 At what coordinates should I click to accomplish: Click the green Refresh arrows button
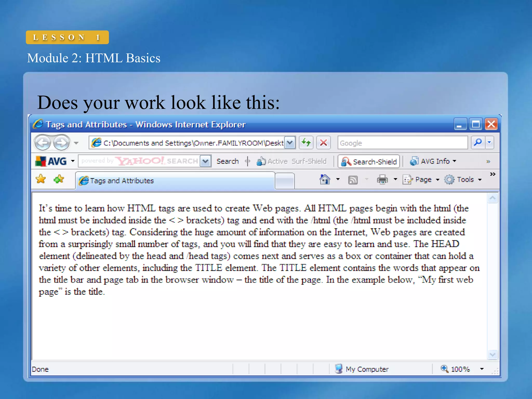306,142
